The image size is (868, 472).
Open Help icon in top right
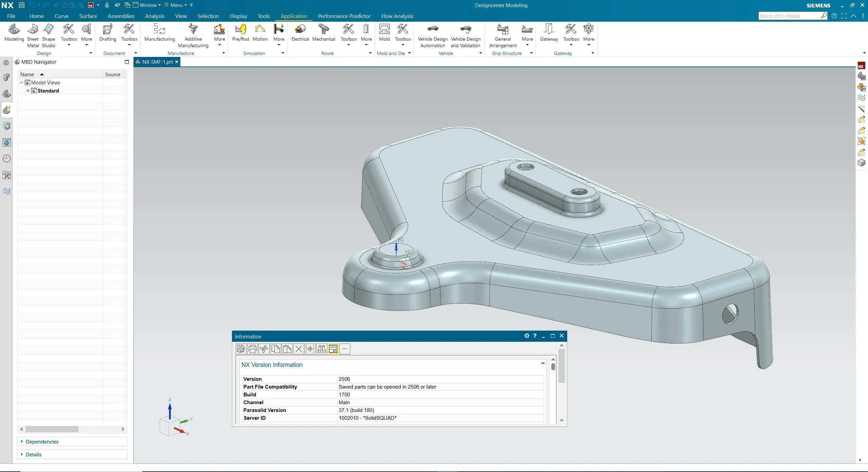point(834,16)
